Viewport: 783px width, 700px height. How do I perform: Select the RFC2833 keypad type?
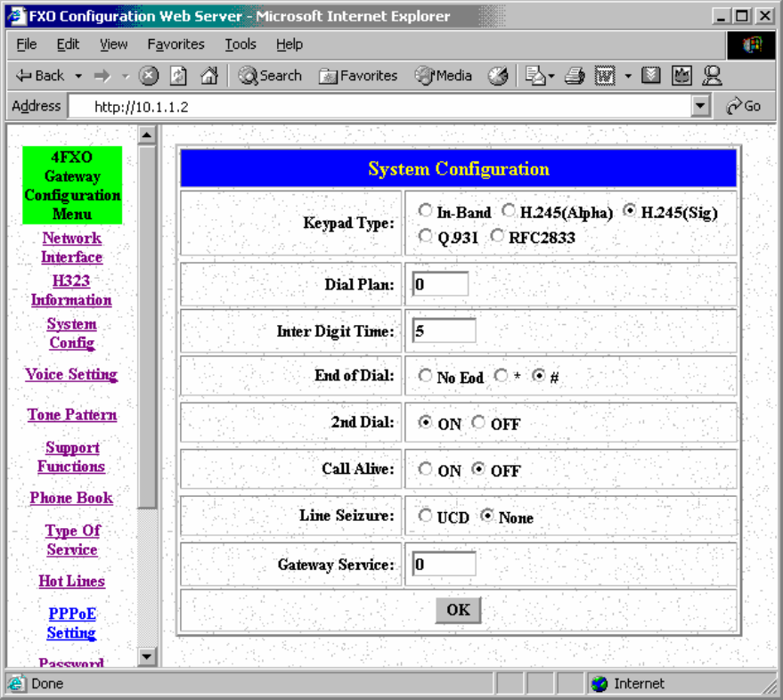pos(496,236)
